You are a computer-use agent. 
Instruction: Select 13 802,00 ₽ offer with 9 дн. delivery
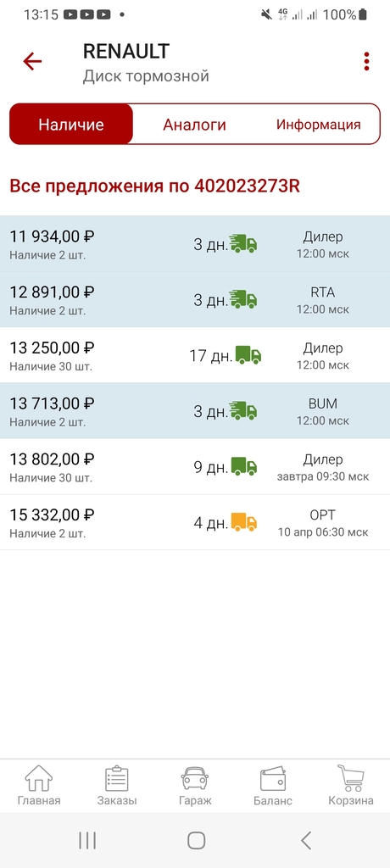[195, 467]
